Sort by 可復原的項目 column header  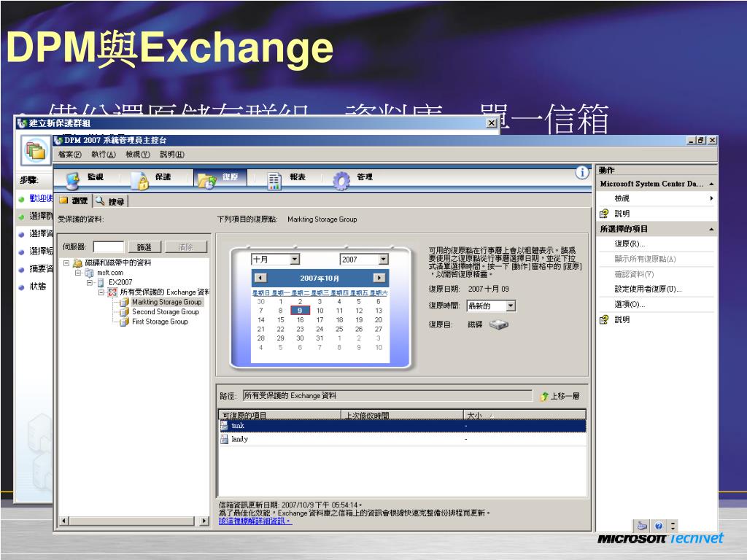click(280, 415)
